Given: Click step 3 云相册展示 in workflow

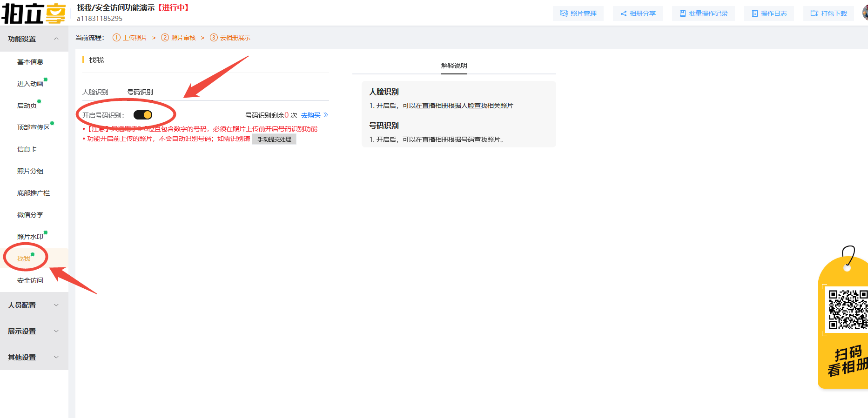Looking at the screenshot, I should pyautogui.click(x=230, y=38).
